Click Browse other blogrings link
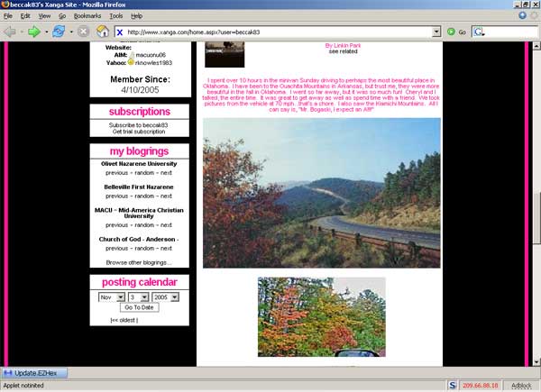 pyautogui.click(x=139, y=262)
